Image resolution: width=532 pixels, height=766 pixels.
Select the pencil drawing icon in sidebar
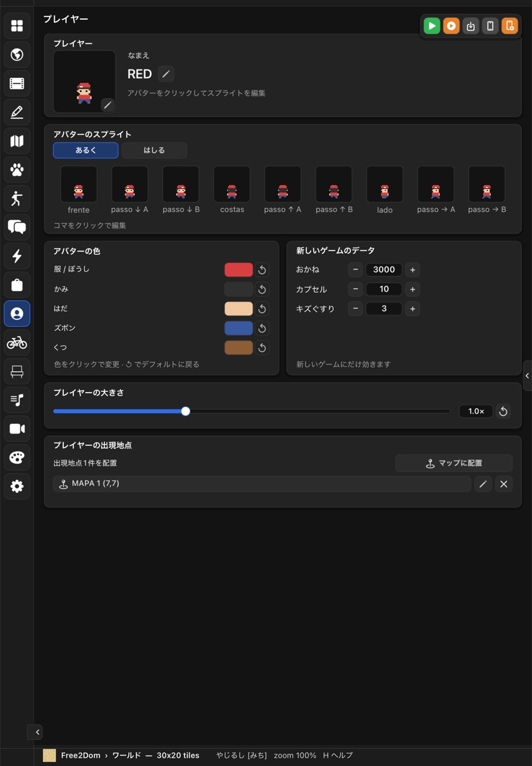coord(17,112)
